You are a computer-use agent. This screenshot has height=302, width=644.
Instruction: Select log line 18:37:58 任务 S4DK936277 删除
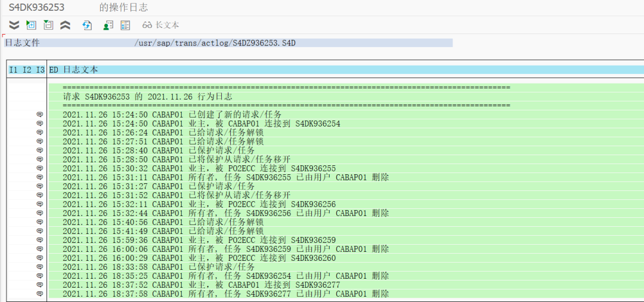tap(226, 294)
